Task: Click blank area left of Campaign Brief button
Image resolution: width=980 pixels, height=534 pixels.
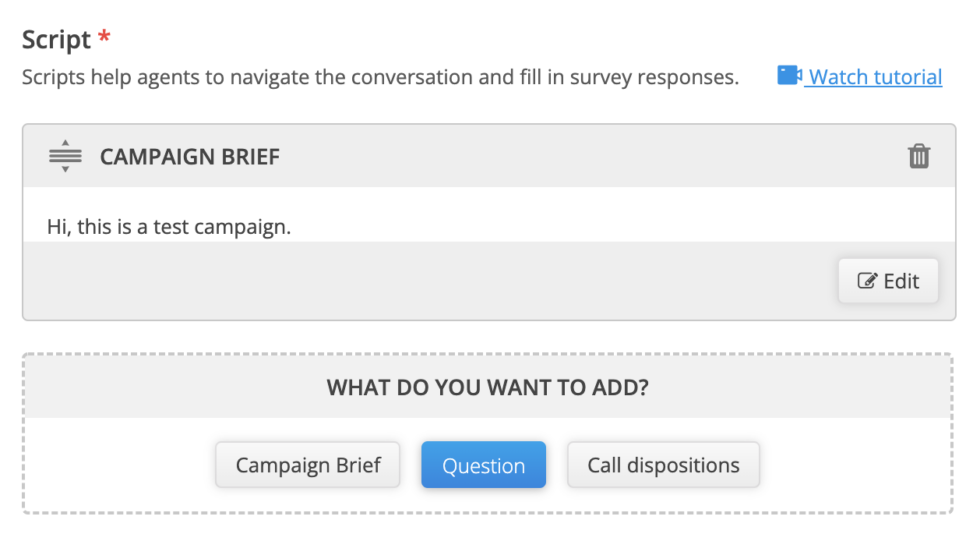Action: tap(120, 465)
